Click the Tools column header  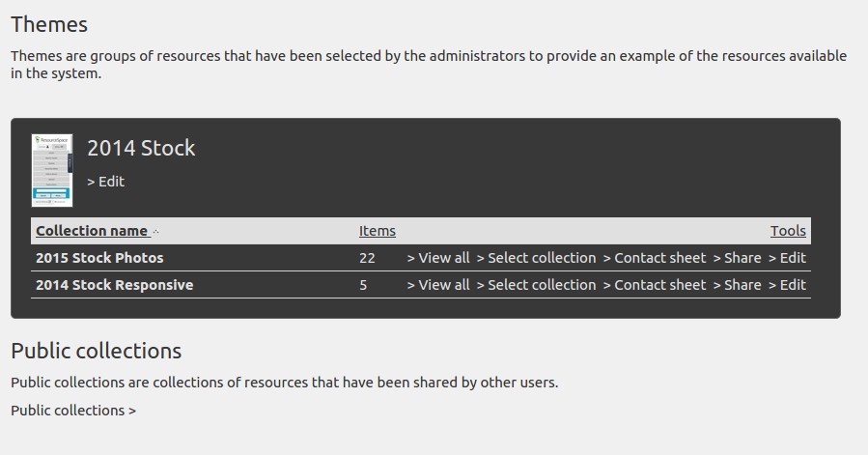pyautogui.click(x=788, y=231)
